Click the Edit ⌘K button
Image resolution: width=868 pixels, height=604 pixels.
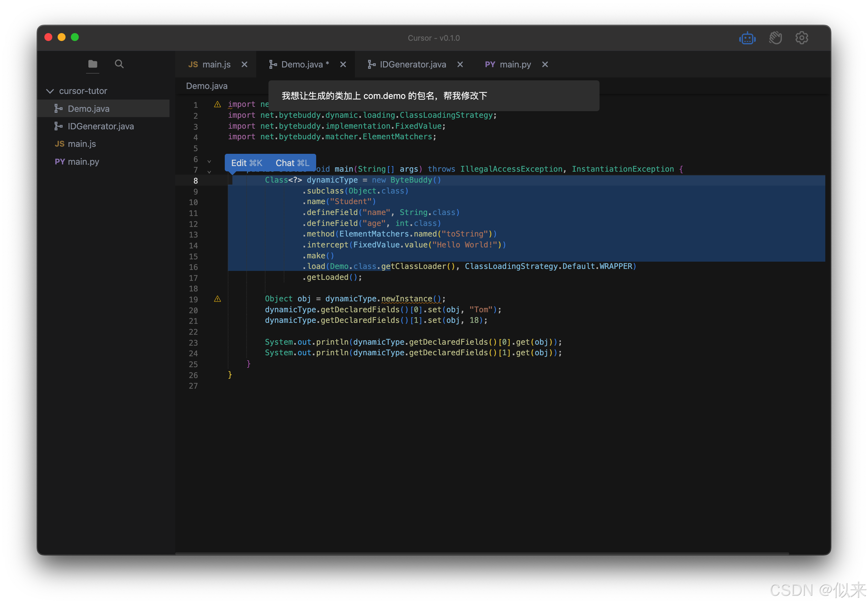click(247, 163)
